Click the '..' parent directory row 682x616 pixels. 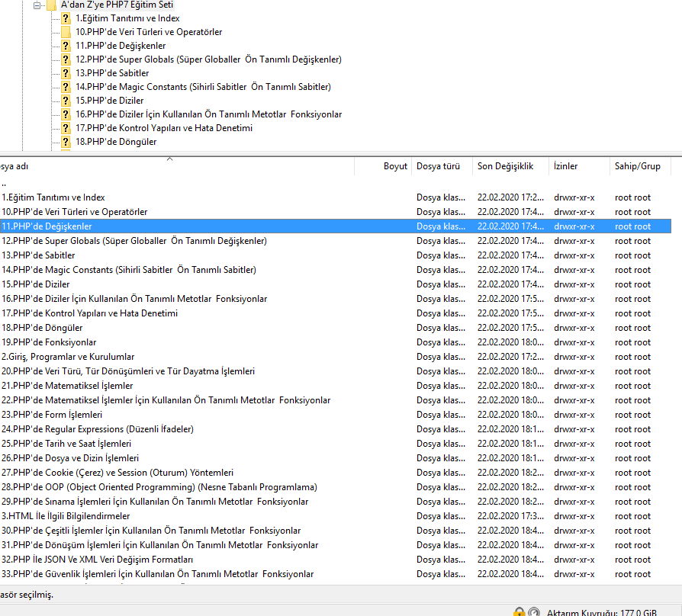point(336,183)
